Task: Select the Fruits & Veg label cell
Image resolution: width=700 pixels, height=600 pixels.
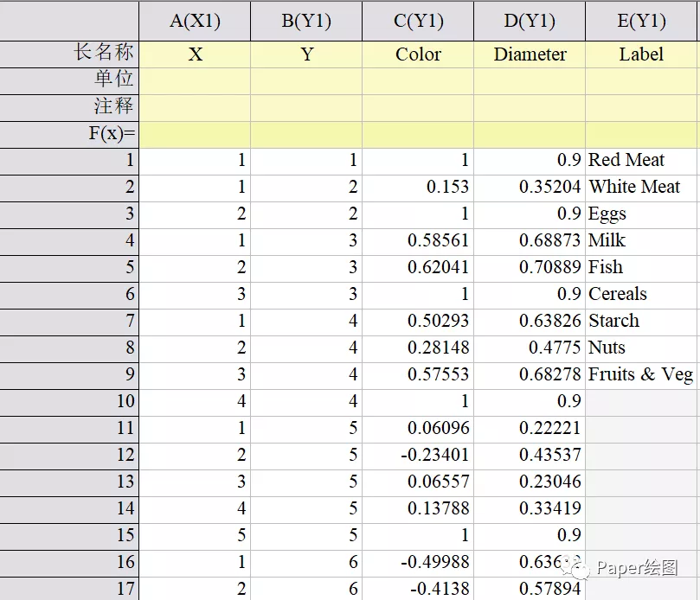Action: coord(642,374)
